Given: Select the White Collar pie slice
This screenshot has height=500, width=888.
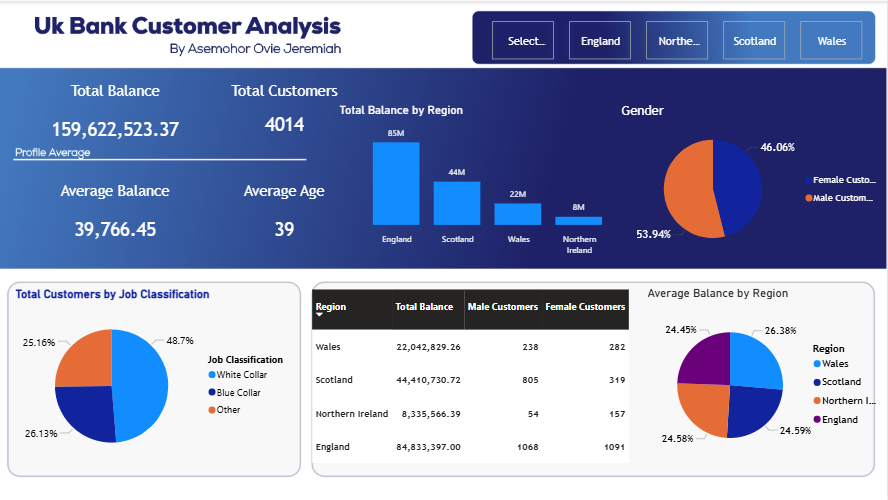Looking at the screenshot, I should [x=142, y=385].
